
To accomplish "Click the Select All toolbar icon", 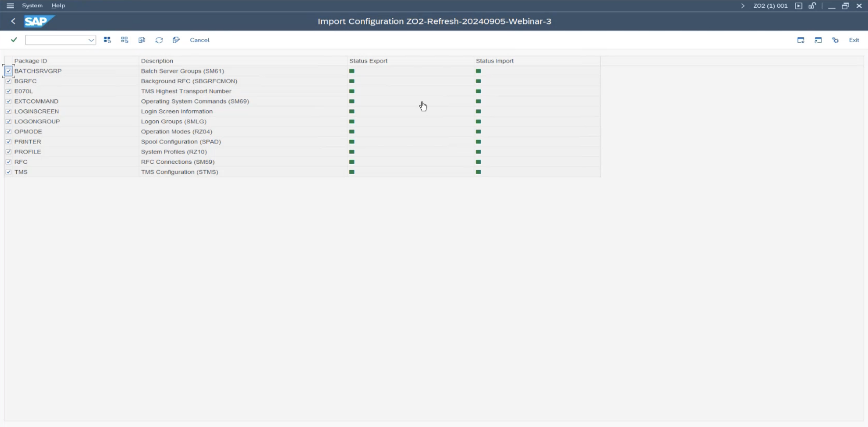I will coord(107,40).
